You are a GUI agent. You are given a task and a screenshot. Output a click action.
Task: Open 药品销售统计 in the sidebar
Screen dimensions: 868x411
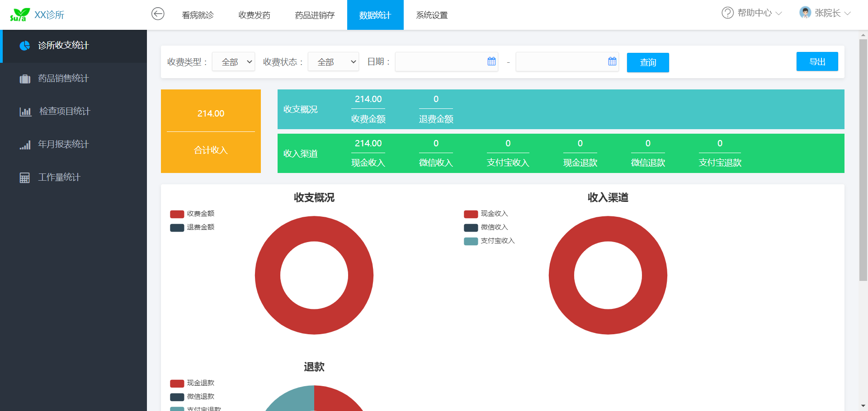(x=73, y=79)
